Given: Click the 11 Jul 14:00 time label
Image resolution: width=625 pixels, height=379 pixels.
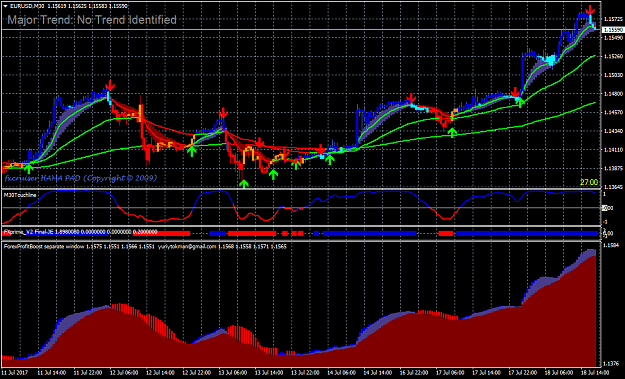Looking at the screenshot, I should coord(51,373).
